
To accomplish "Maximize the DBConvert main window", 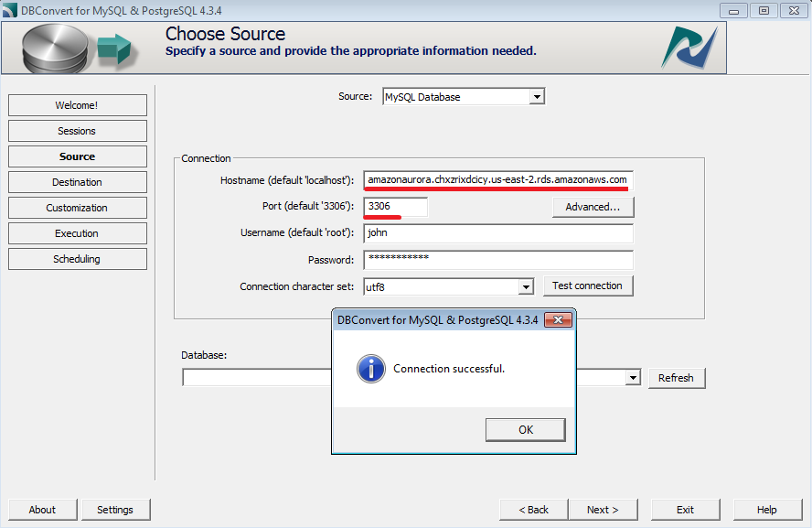I will point(764,10).
